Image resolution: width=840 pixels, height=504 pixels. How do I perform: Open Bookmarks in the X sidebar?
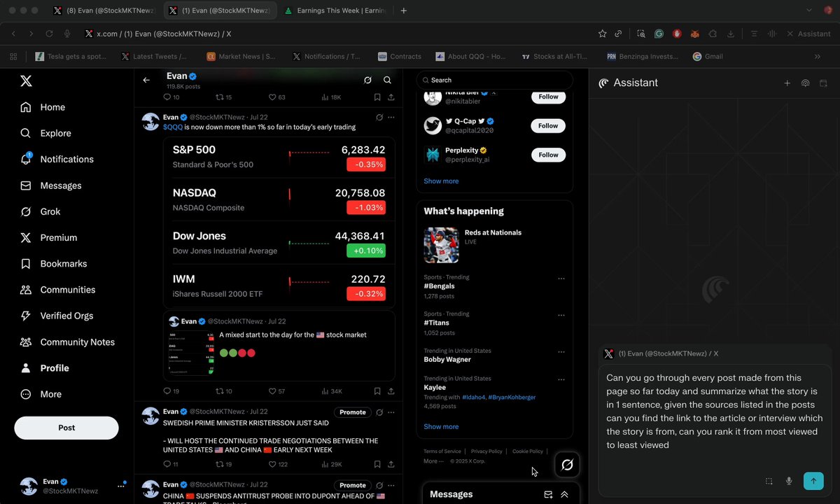(54, 264)
